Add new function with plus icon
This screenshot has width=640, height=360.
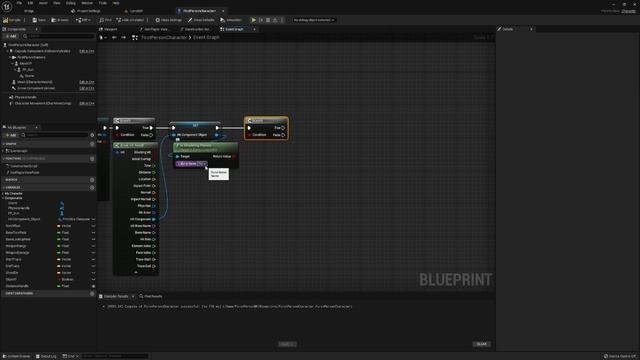[x=92, y=158]
